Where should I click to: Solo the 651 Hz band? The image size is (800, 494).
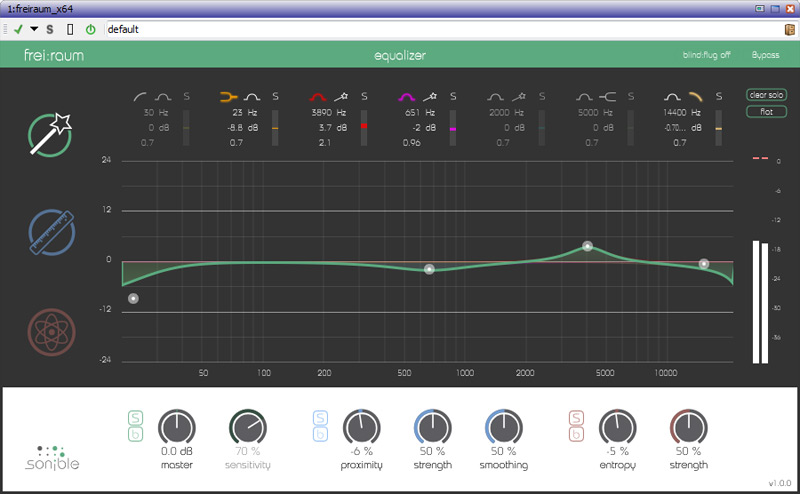point(453,96)
